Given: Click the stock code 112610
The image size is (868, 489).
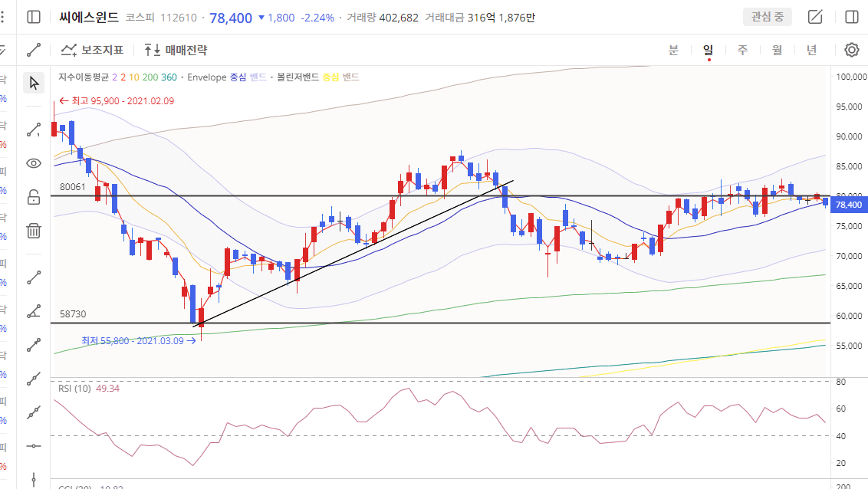Looking at the screenshot, I should coord(178,18).
